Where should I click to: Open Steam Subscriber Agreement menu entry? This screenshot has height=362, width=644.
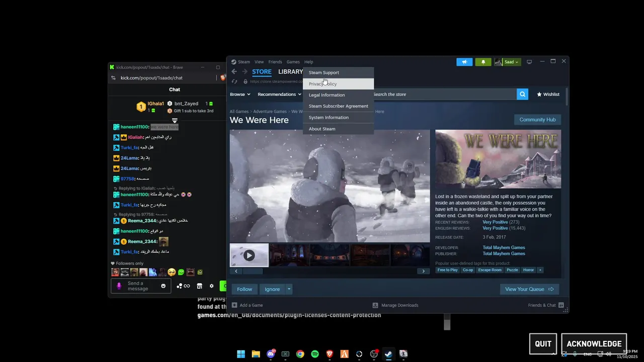point(338,106)
